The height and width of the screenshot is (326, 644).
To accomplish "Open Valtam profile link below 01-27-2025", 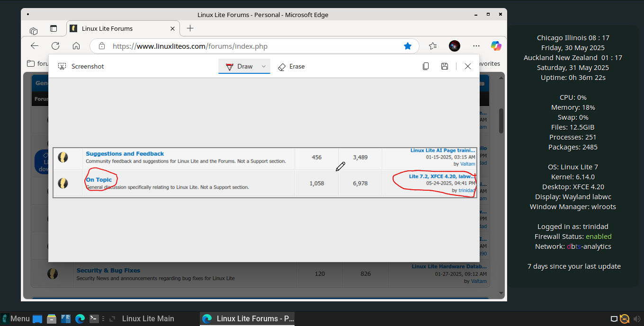I will click(479, 281).
